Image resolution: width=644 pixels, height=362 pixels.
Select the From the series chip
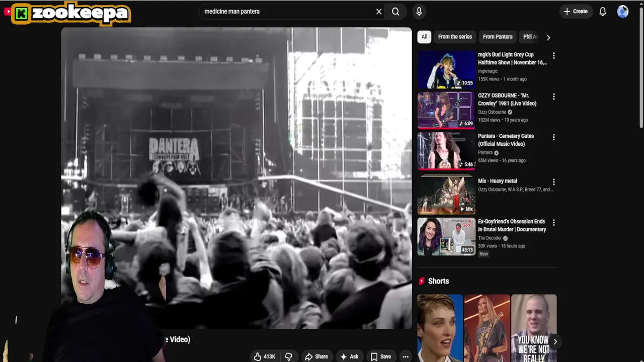click(455, 37)
